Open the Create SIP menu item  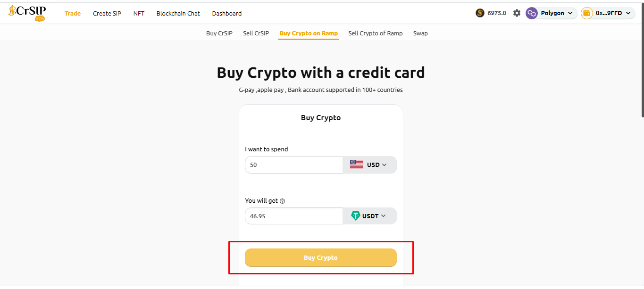(x=107, y=14)
